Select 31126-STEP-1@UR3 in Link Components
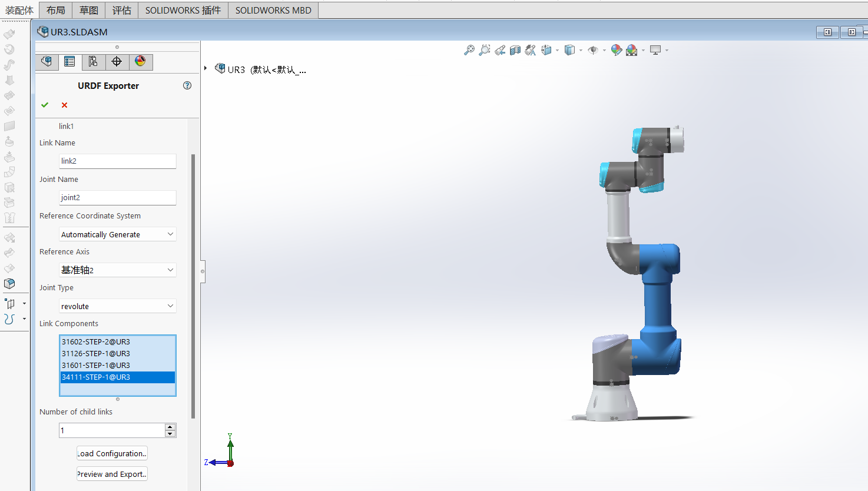Image resolution: width=868 pixels, height=491 pixels. [118, 353]
